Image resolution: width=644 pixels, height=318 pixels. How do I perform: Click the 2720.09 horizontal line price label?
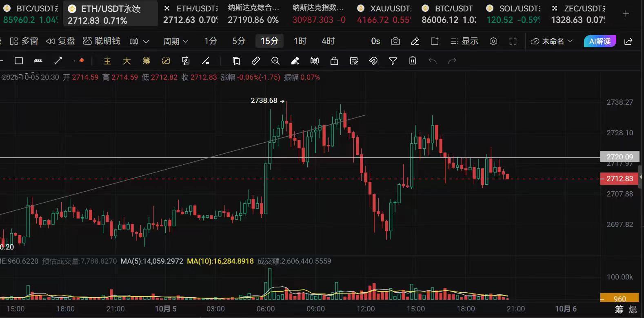point(620,157)
